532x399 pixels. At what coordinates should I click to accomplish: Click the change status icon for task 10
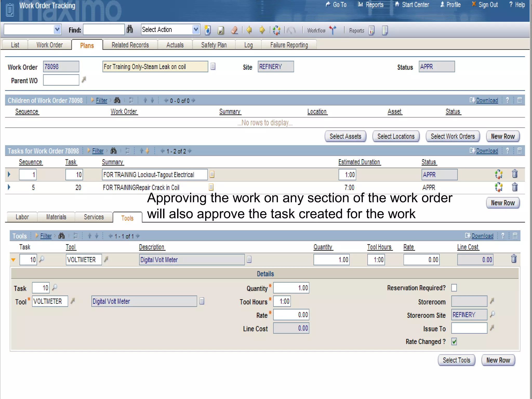click(x=499, y=174)
